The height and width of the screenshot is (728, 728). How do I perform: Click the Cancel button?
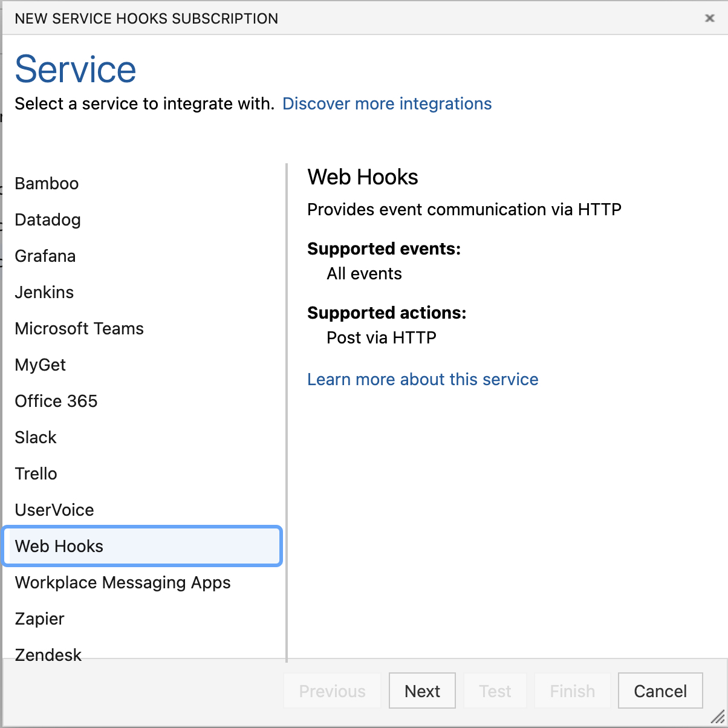(x=660, y=691)
